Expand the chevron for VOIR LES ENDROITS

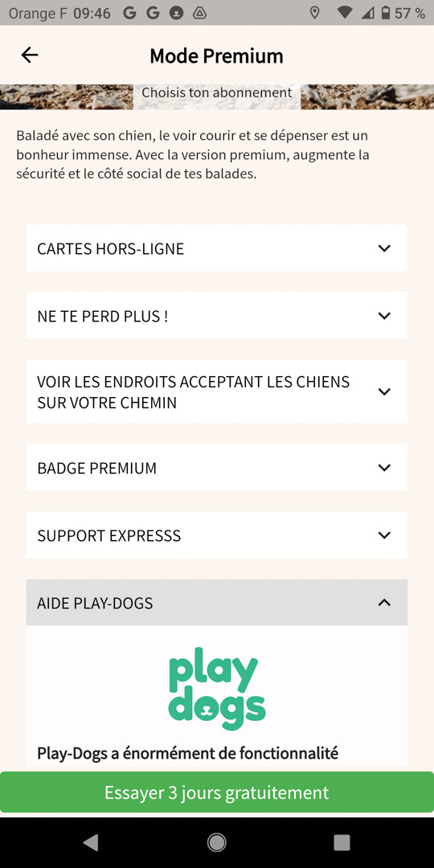coord(384,391)
